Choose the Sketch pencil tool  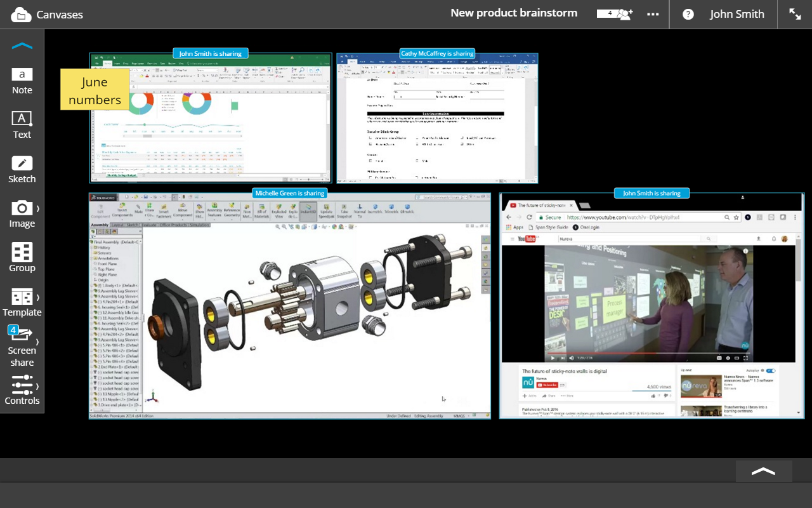point(22,169)
